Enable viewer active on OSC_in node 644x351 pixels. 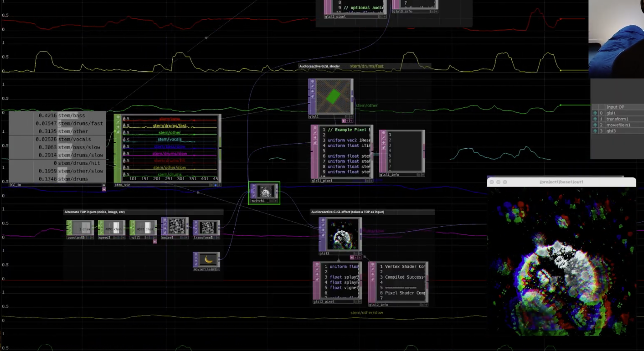(104, 185)
